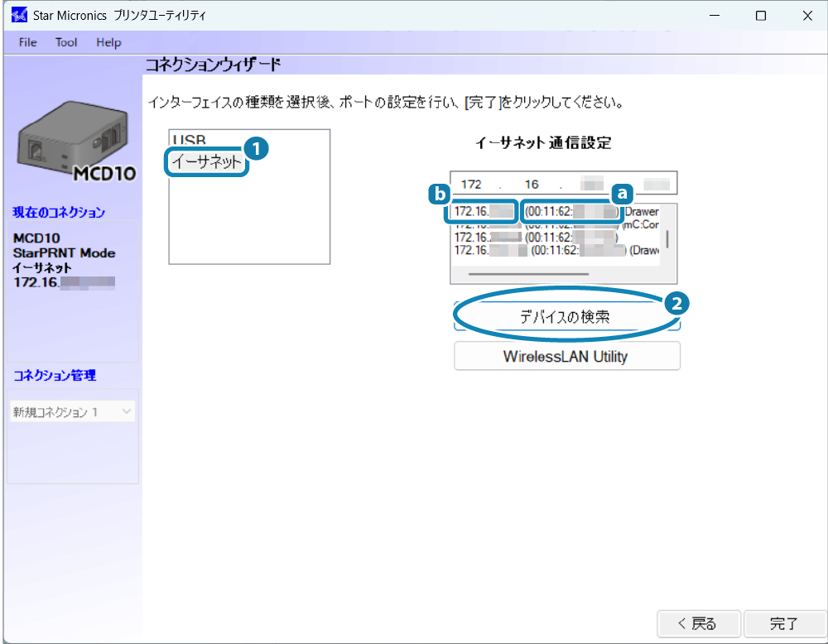The width and height of the screenshot is (828, 644).
Task: Click the device list horizontal scrollbar
Action: pyautogui.click(x=528, y=273)
